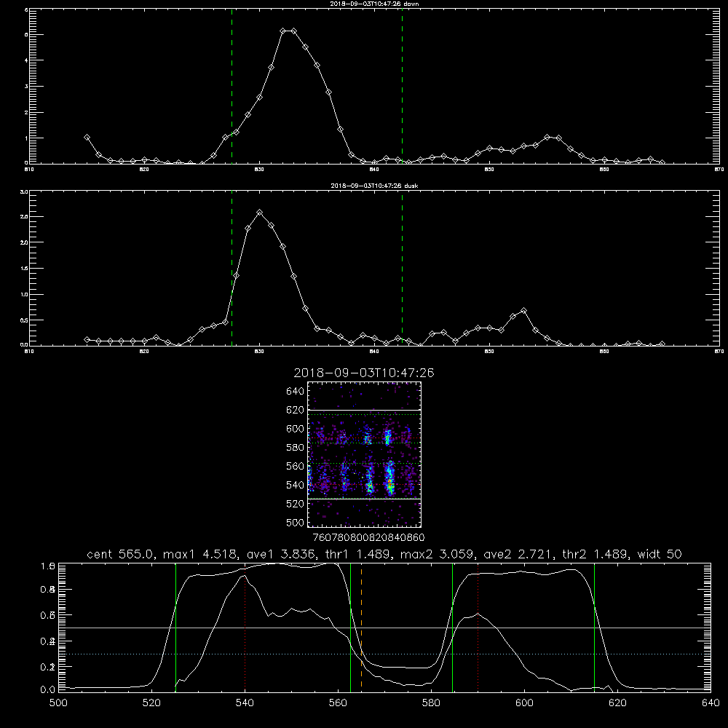This screenshot has width=728, height=728.
Task: Click the right green dashed line in dusk plot
Action: (402, 268)
